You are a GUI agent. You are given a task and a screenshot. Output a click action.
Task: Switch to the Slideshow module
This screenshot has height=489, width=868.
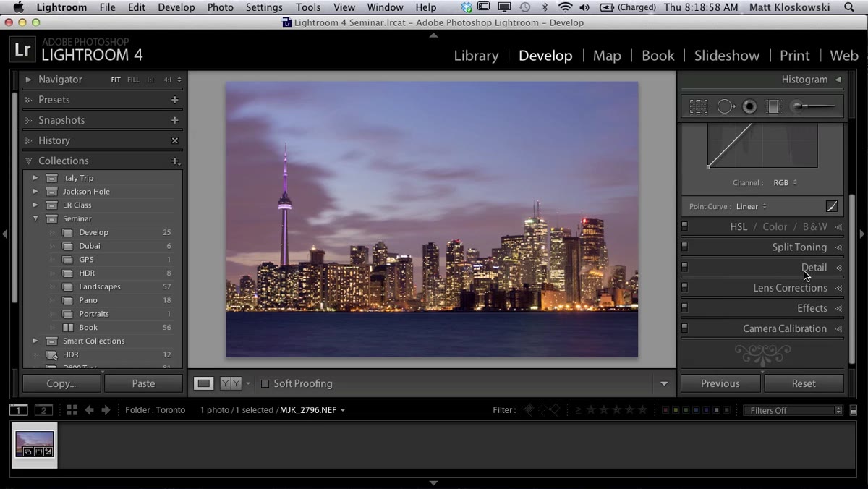coord(727,56)
